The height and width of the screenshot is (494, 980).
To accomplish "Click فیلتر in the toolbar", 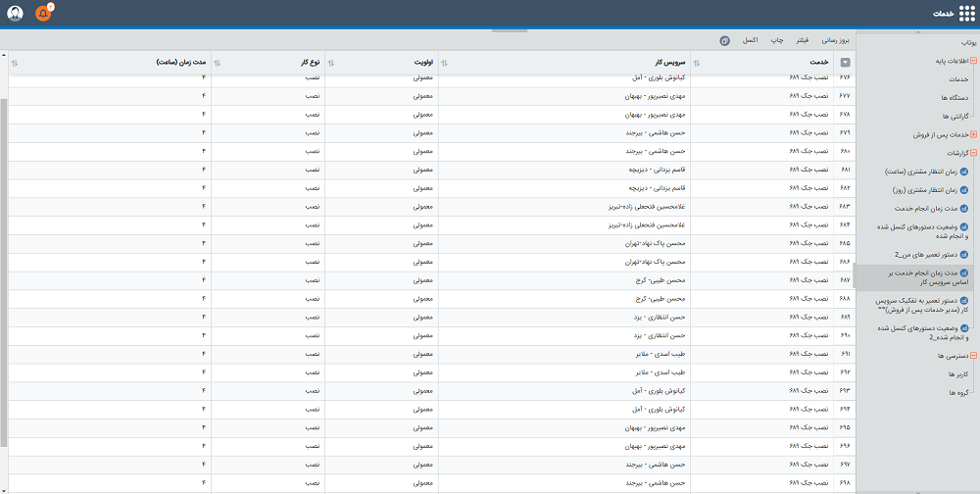I will coord(802,40).
